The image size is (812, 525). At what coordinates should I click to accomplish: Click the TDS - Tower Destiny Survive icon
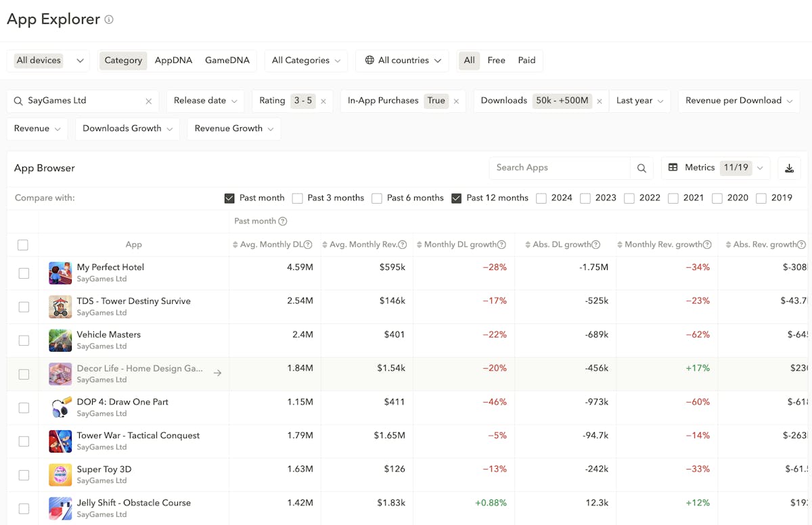(x=60, y=306)
